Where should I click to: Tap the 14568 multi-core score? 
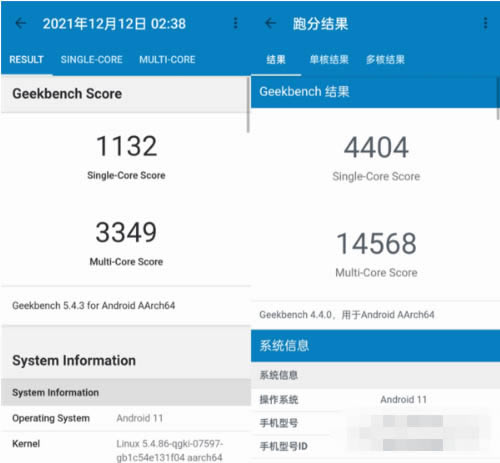(x=376, y=243)
